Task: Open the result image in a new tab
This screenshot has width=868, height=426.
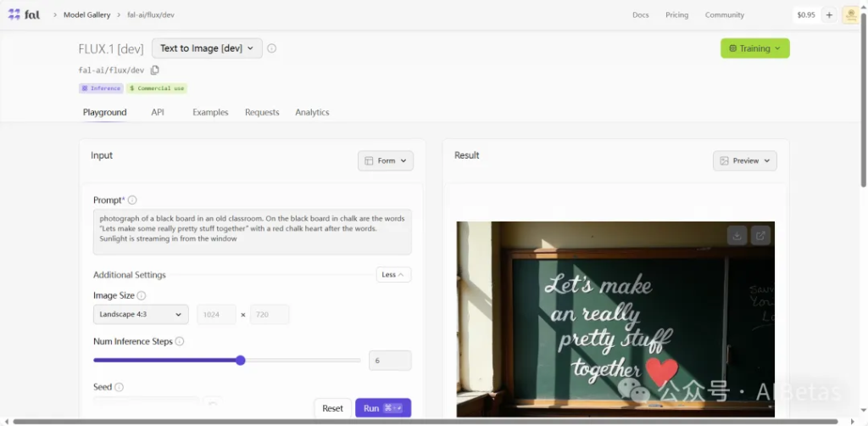Action: [x=760, y=236]
